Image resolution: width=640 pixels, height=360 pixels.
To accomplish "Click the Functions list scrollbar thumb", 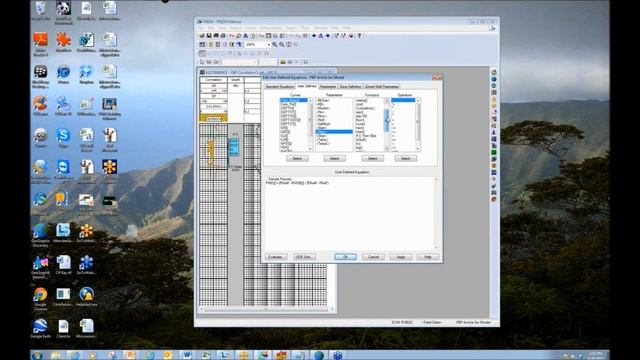I will [x=387, y=120].
